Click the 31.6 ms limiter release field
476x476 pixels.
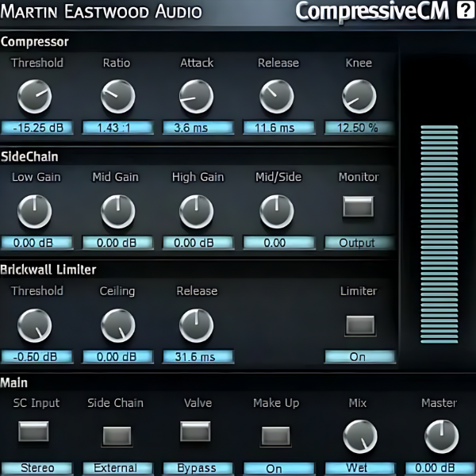pos(198,357)
